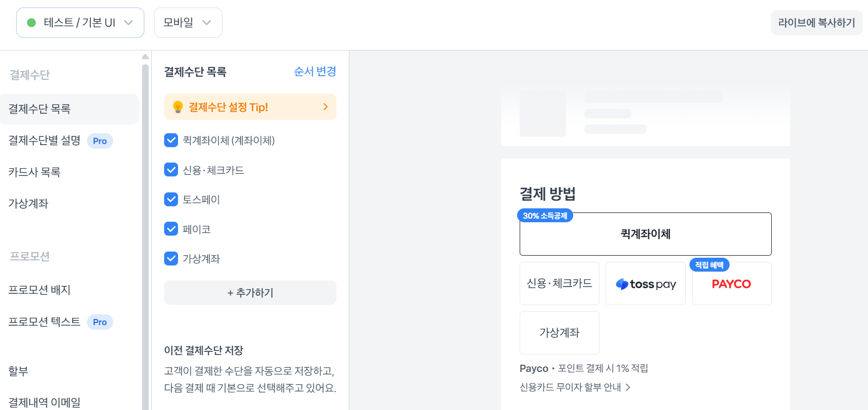Expand the 모바일 device dropdown

click(188, 23)
